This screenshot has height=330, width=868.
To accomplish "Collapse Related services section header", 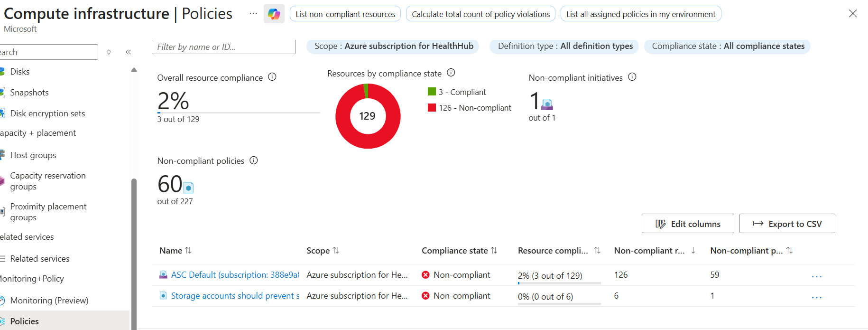I will [27, 237].
